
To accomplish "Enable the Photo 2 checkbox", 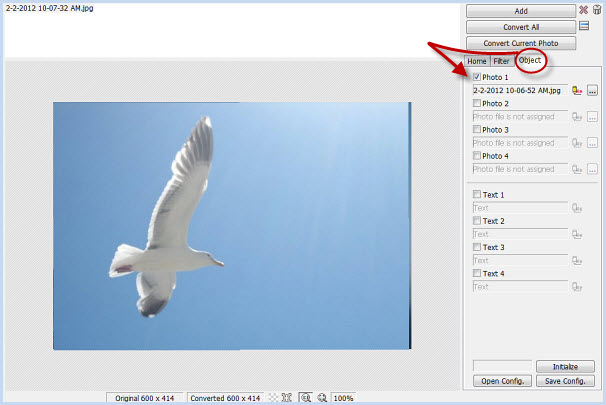I will coord(477,103).
